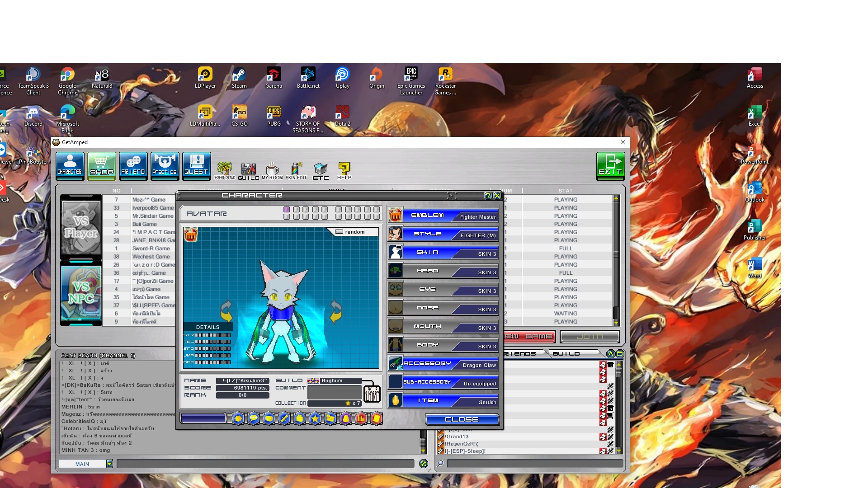
Task: Select the purple first avatar slot
Action: pyautogui.click(x=287, y=210)
